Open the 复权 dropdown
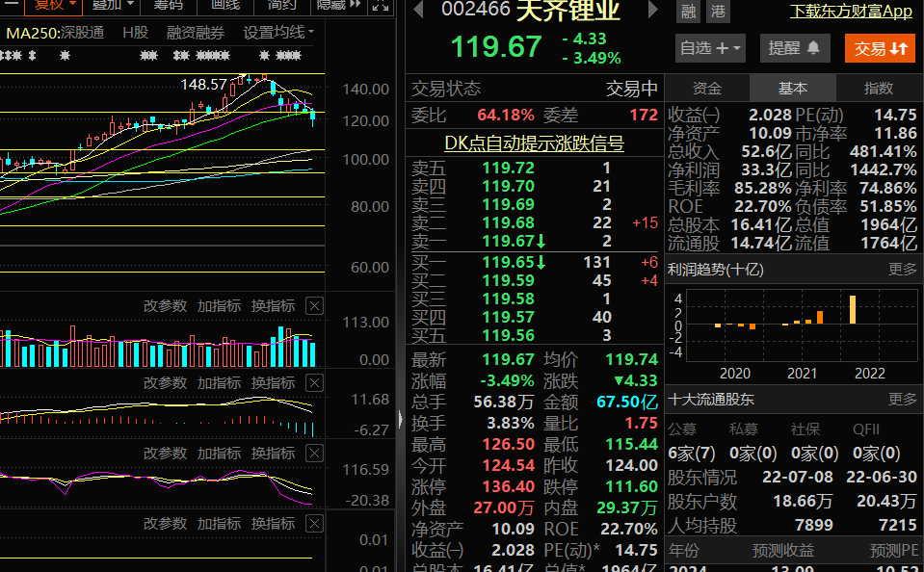The width and height of the screenshot is (924, 572). [55, 6]
